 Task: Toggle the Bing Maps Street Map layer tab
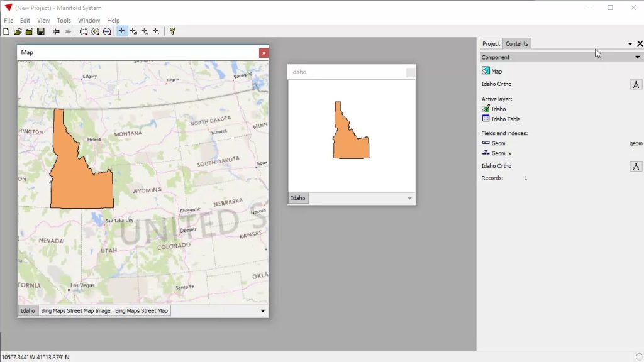(104, 310)
